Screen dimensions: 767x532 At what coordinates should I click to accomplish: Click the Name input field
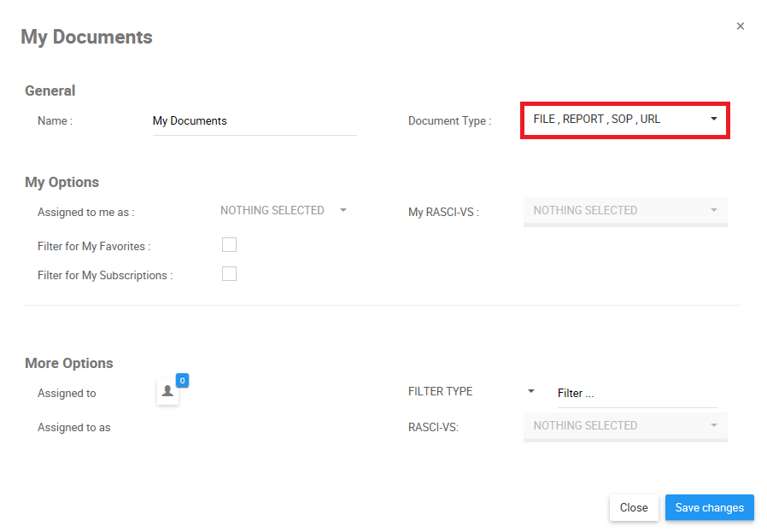pos(254,121)
